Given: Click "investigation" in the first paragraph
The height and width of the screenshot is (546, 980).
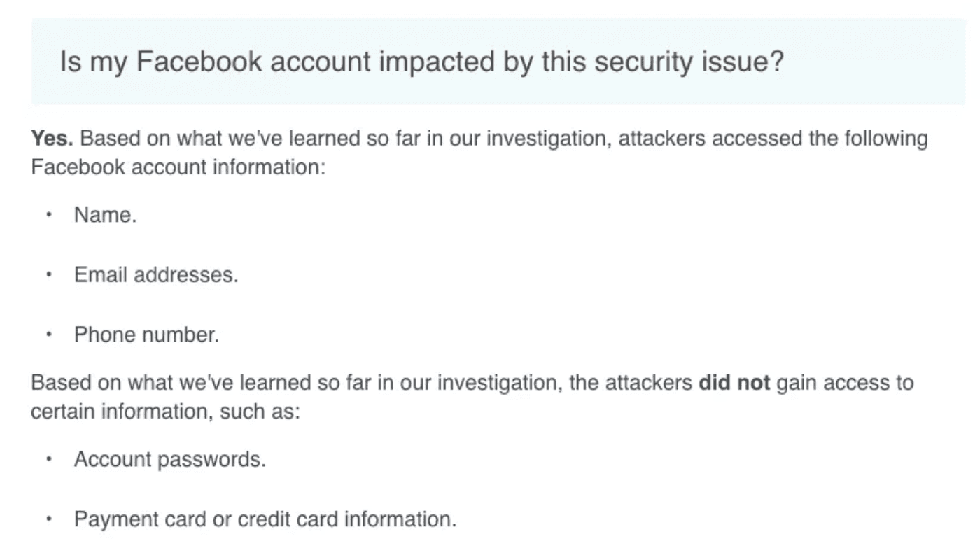Looking at the screenshot, I should point(549,139).
